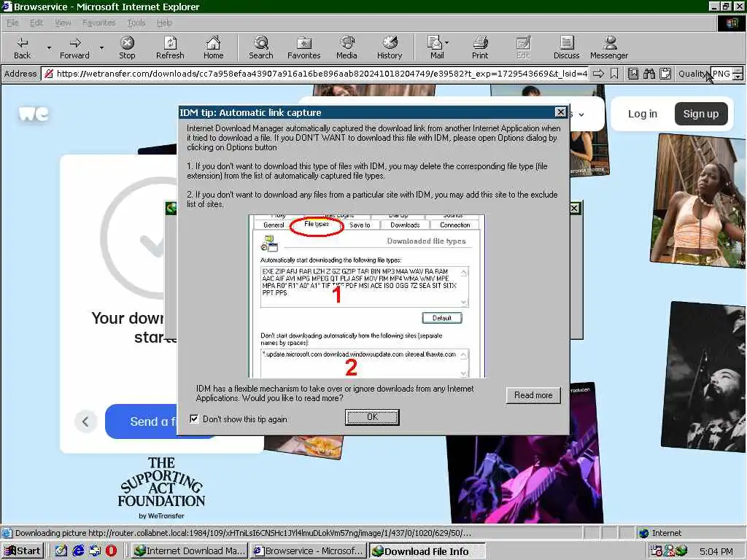This screenshot has width=747, height=560.
Task: Click the Mail toolbar icon
Action: pyautogui.click(x=435, y=48)
